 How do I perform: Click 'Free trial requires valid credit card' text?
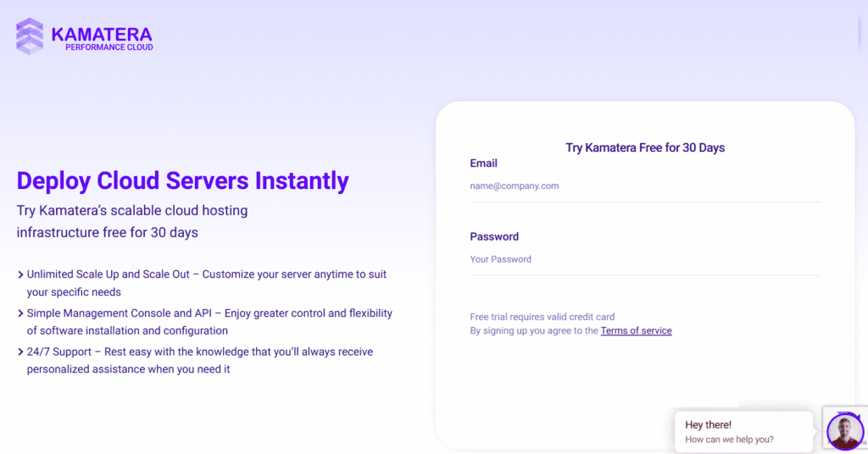pyautogui.click(x=542, y=317)
